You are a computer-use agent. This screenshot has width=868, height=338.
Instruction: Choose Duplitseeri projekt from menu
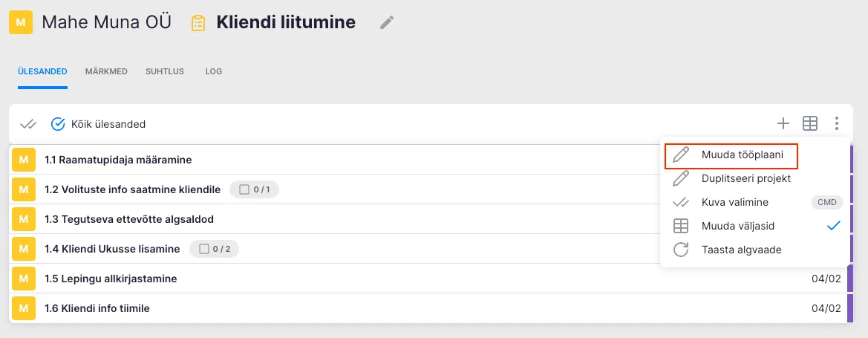point(745,178)
